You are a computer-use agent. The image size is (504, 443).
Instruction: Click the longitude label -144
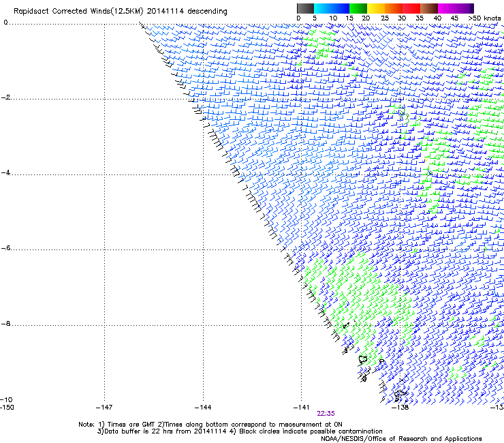click(203, 408)
